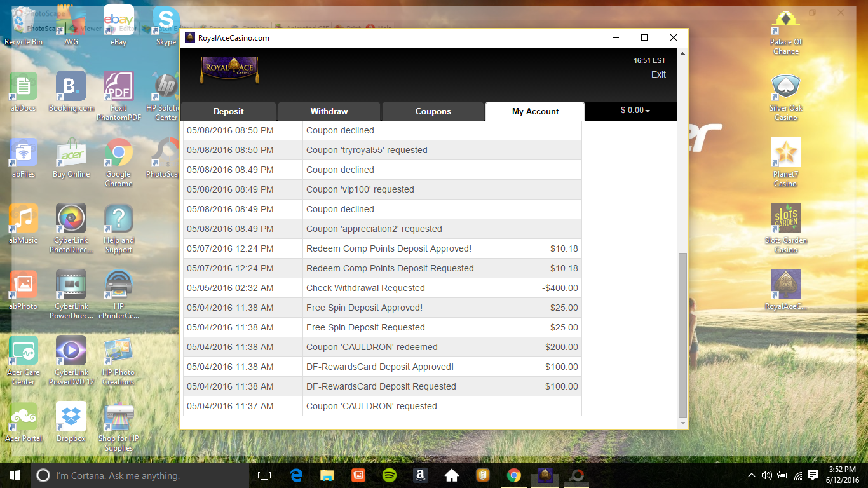Open File Explorer from the taskbar
This screenshot has width=868, height=488.
pyautogui.click(x=327, y=475)
